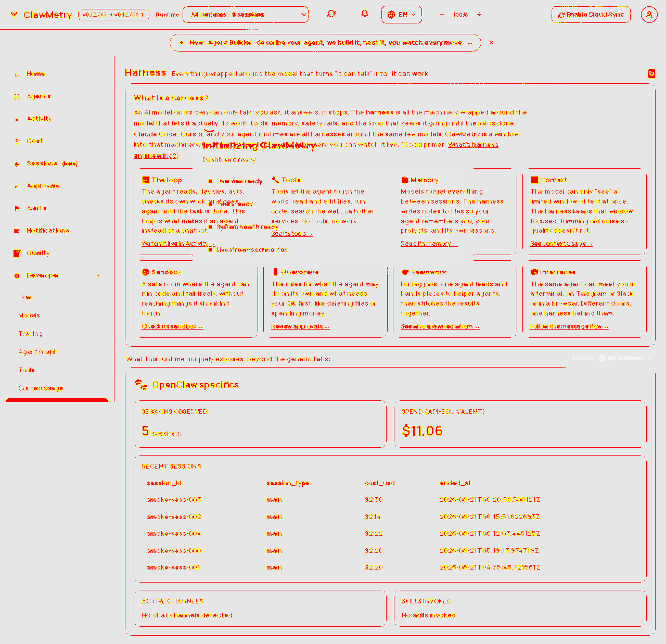Click the session_id column header

point(164,483)
